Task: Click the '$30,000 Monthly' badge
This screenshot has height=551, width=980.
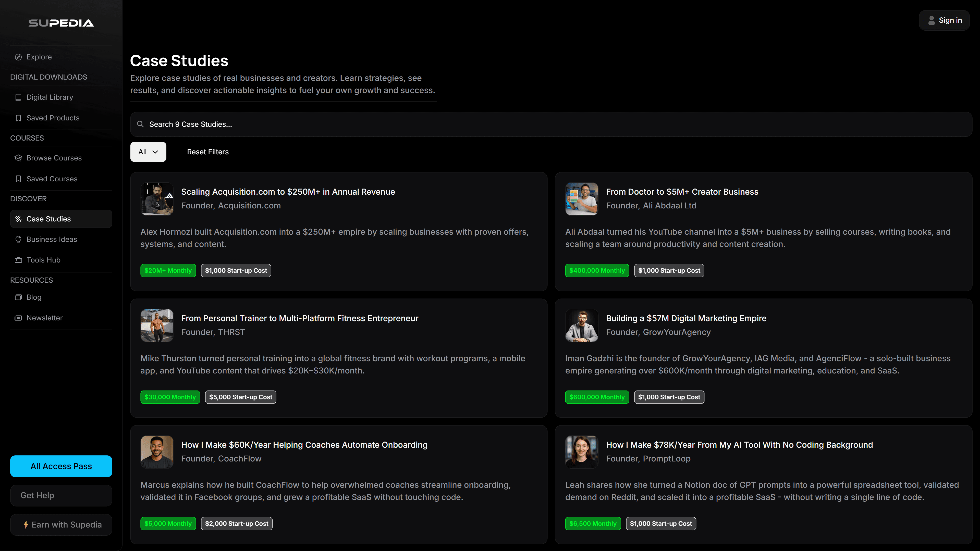Action: [170, 397]
